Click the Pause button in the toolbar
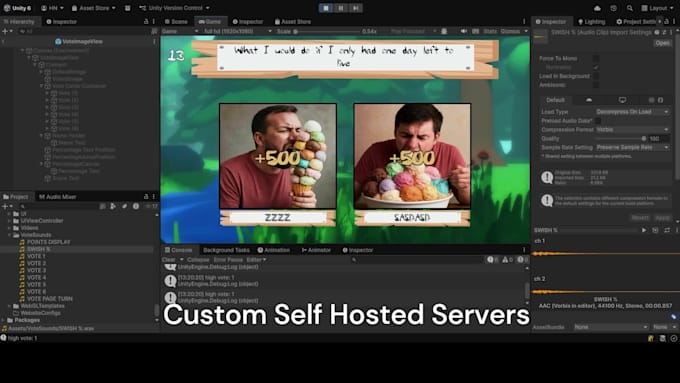 [341, 8]
